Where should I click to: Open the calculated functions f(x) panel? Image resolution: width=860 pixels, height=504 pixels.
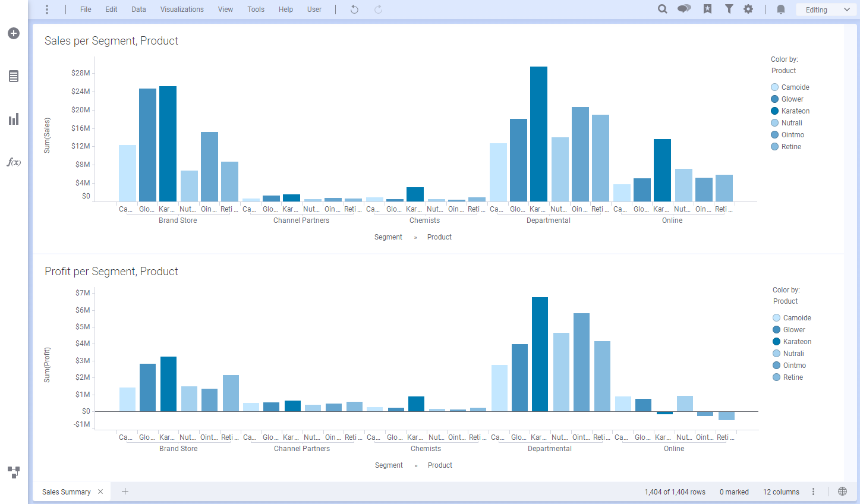[13, 162]
